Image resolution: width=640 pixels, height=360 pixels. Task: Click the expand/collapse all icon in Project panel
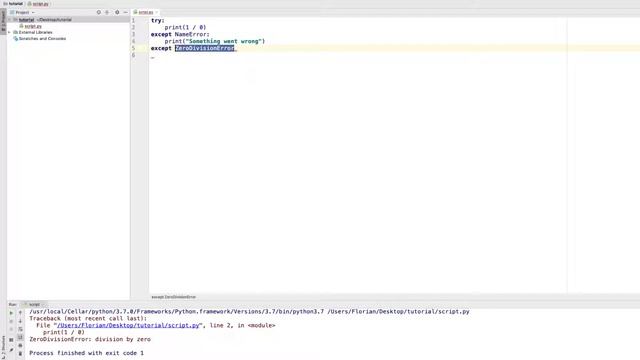(107, 12)
